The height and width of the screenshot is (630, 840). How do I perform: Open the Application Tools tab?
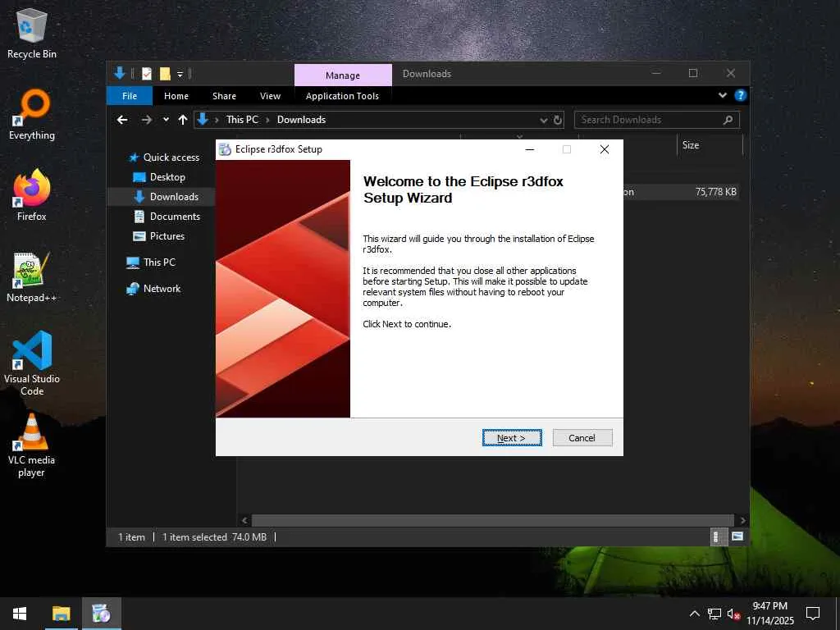click(342, 96)
